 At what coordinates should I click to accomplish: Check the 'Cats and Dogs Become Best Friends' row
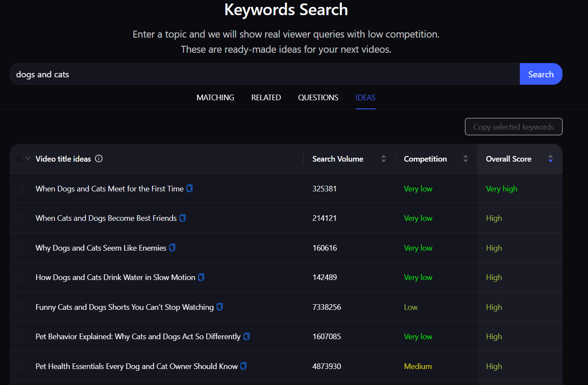point(19,218)
